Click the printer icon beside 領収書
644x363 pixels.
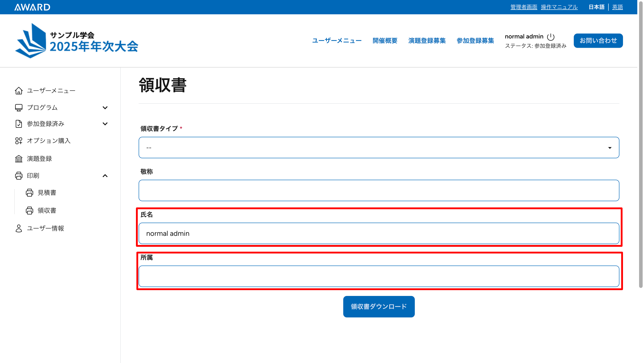30,211
